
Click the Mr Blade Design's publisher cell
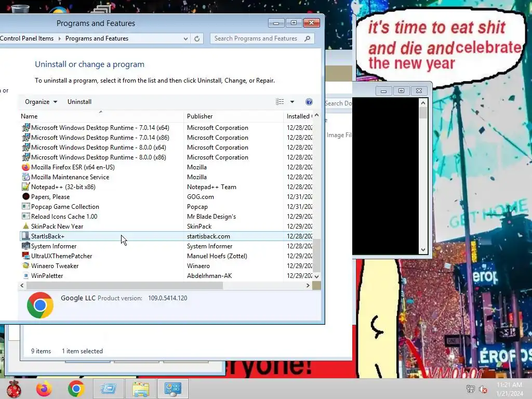[211, 217]
